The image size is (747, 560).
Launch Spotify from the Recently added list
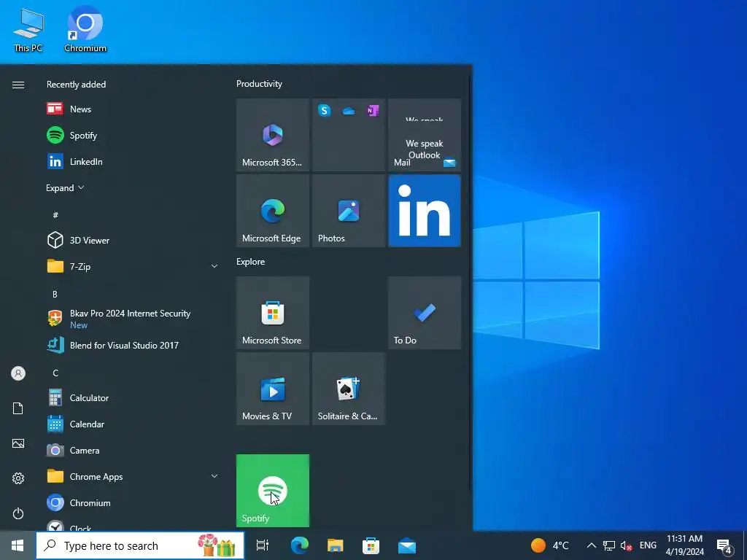(133, 135)
